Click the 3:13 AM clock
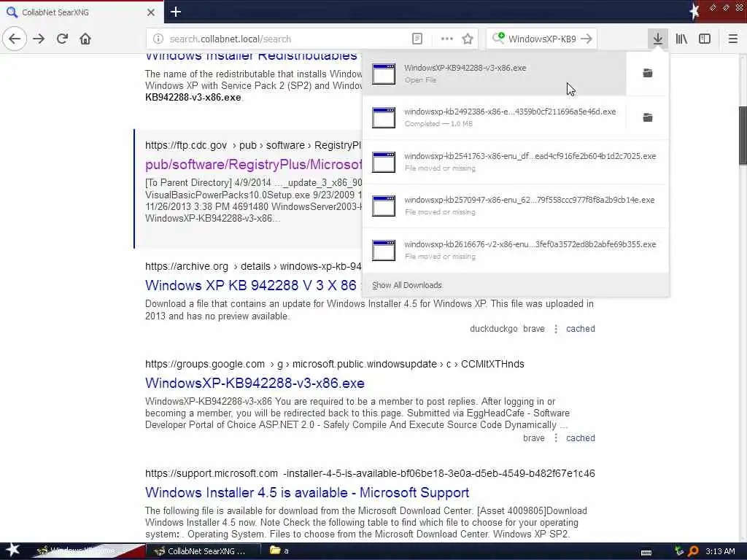The width and height of the screenshot is (747, 560). 720,551
